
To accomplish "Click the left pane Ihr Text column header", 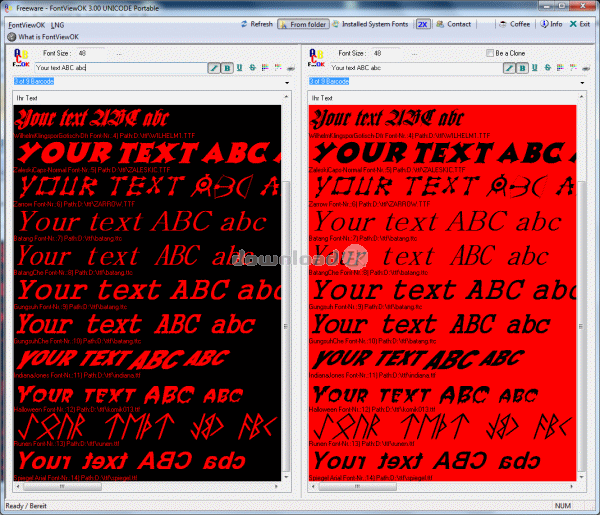I will click(147, 98).
